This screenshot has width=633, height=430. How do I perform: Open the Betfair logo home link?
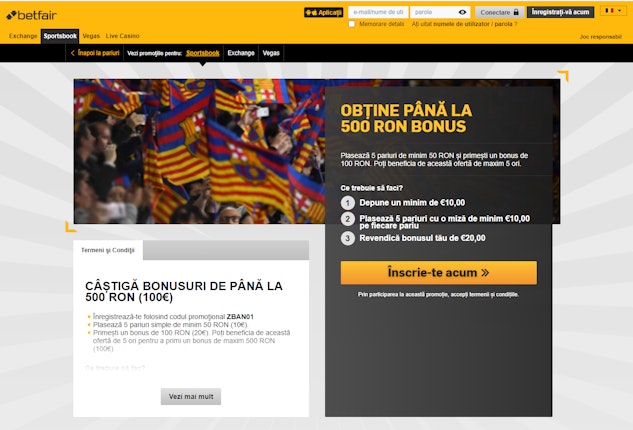31,15
